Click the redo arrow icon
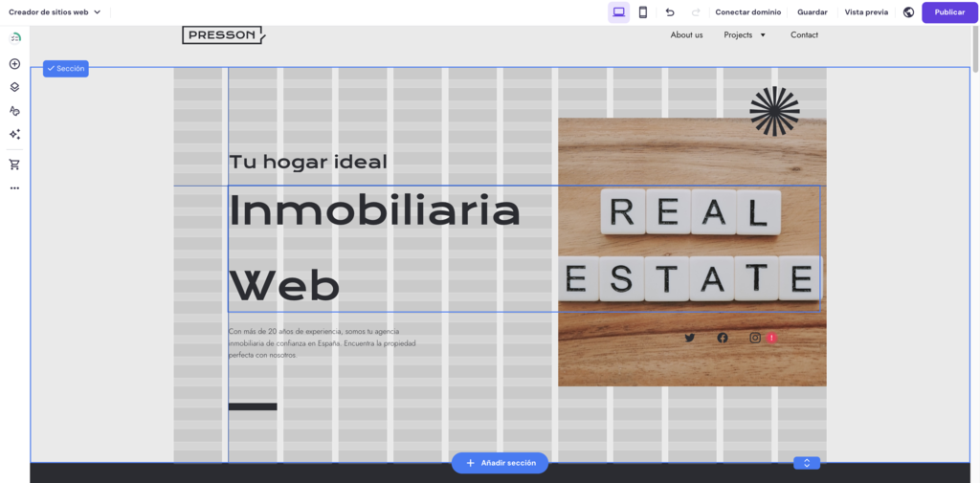This screenshot has width=980, height=483. click(696, 12)
